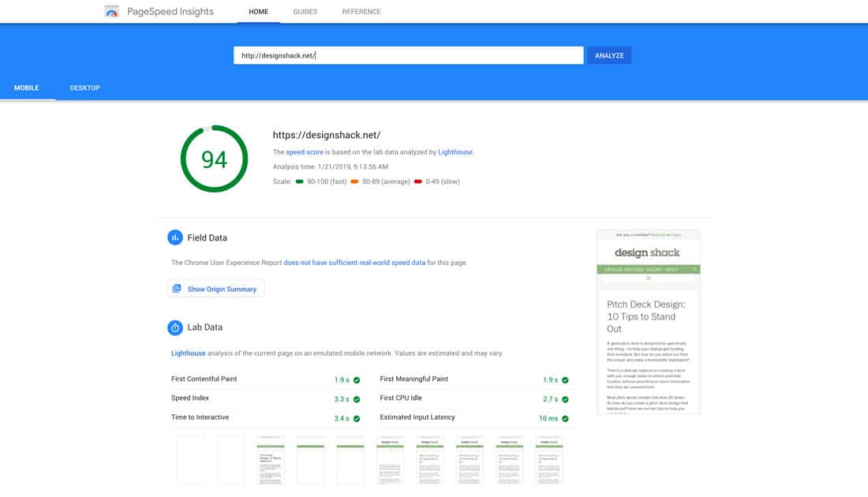Click the green check beside Speed Index
868x497 pixels.
[x=357, y=399]
